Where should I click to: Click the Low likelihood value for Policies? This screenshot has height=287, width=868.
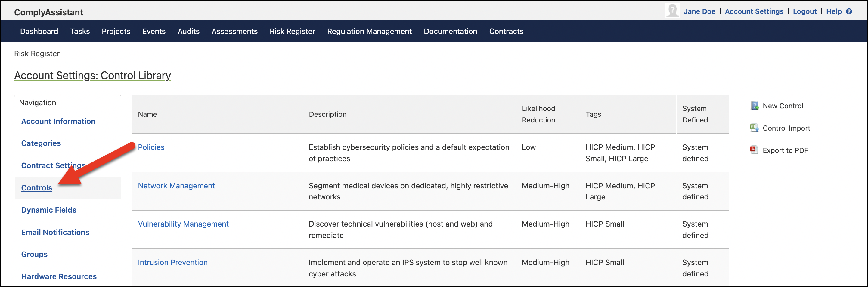(x=529, y=147)
